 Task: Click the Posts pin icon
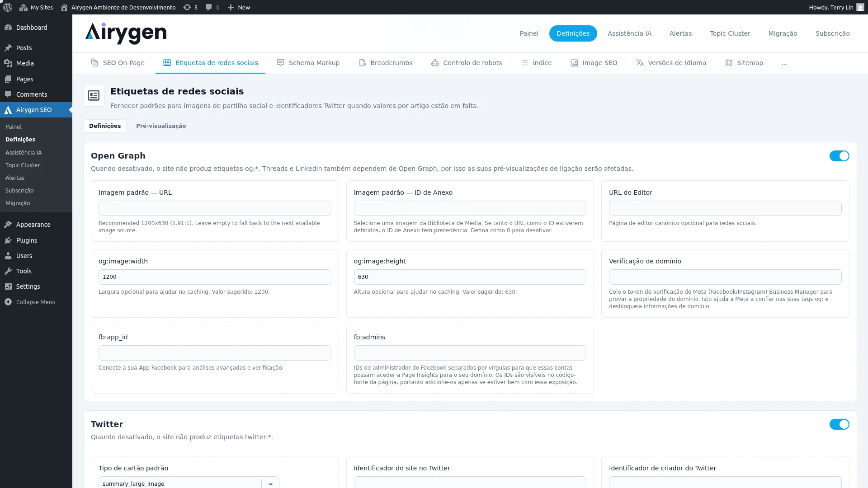[8, 48]
